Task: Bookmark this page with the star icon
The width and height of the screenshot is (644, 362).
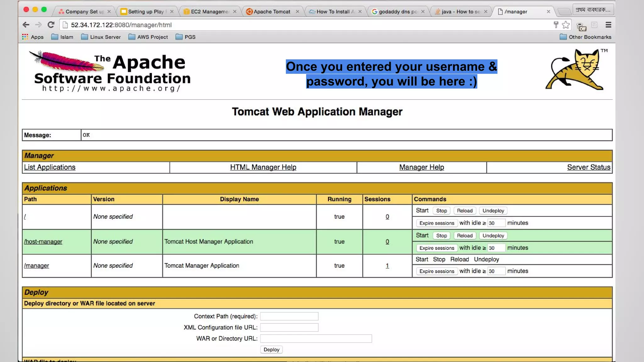Action: (566, 25)
